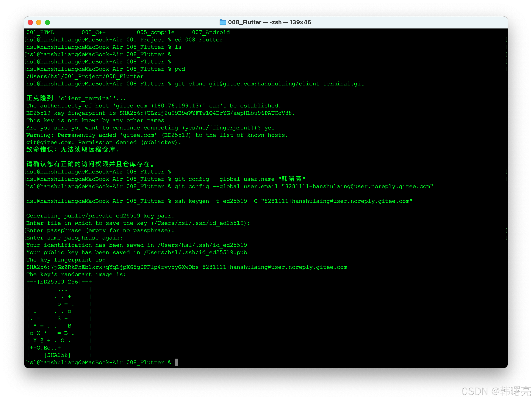Click the 'Are you sure you want to continue connecting' line
The width and height of the screenshot is (532, 400).
pyautogui.click(x=150, y=128)
